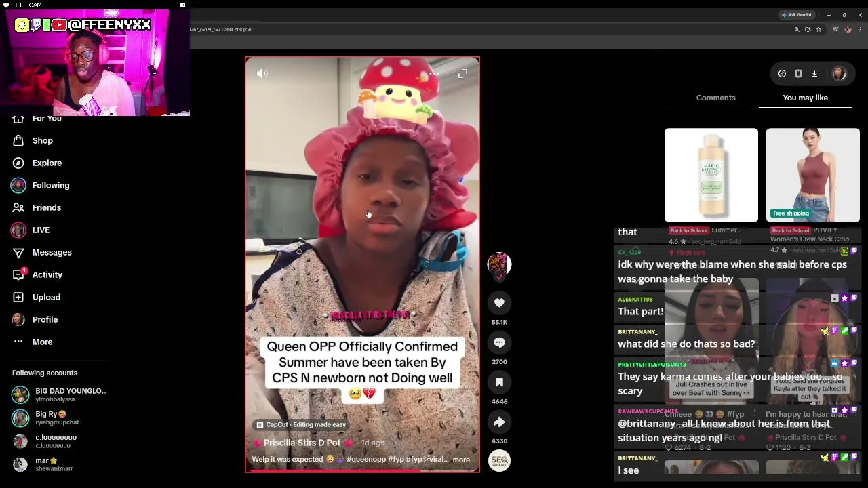Open the browser profile avatar
868x488 pixels.
848,30
